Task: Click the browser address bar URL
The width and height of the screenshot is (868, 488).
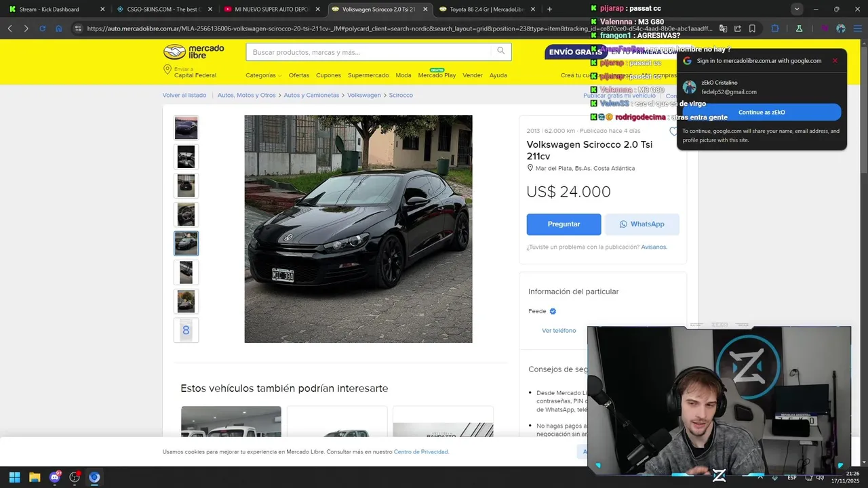Action: coord(400,28)
